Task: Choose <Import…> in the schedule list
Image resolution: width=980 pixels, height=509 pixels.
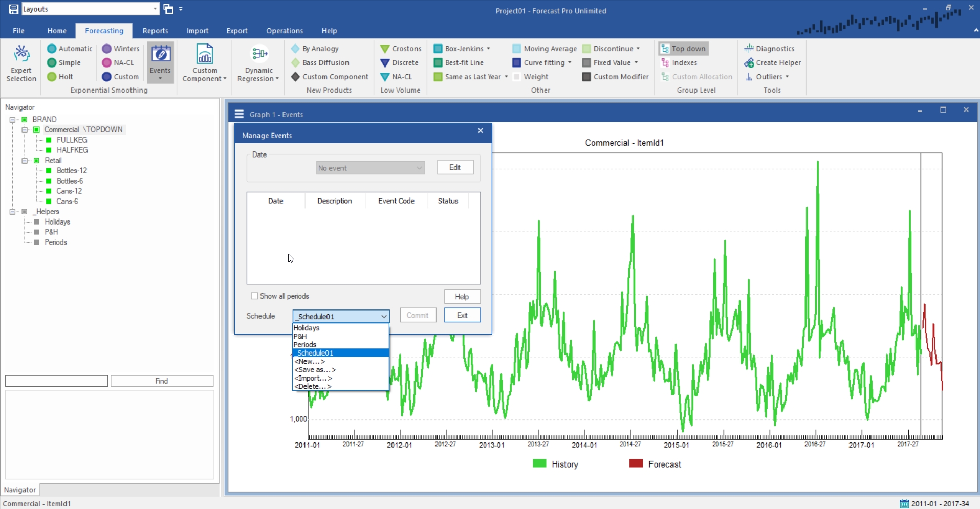Action: click(x=340, y=378)
